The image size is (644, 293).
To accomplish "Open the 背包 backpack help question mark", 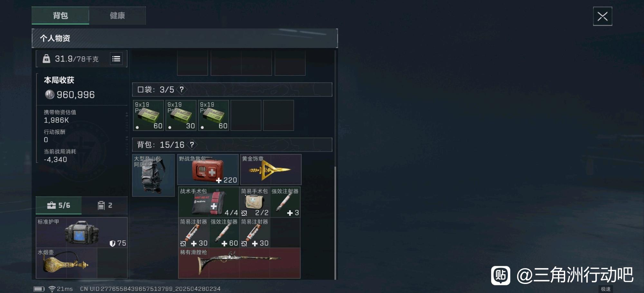I will point(192,145).
